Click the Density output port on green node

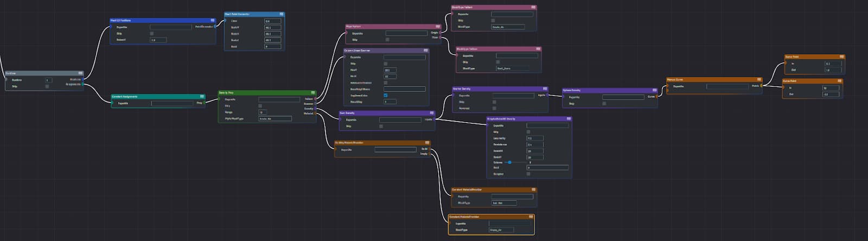(x=315, y=109)
